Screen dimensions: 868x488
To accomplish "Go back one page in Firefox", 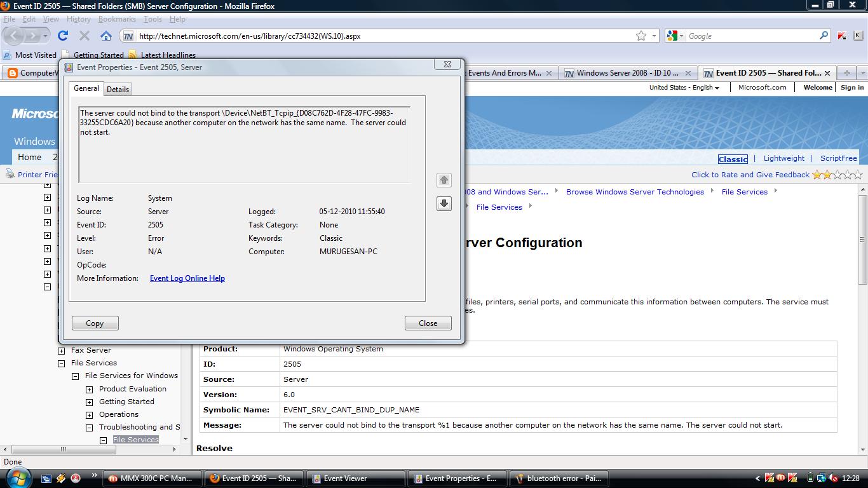I will click(15, 36).
